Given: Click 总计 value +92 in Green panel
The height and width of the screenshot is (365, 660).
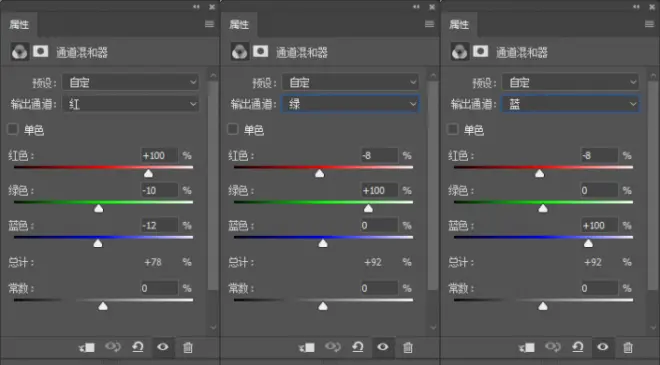Looking at the screenshot, I should [373, 262].
